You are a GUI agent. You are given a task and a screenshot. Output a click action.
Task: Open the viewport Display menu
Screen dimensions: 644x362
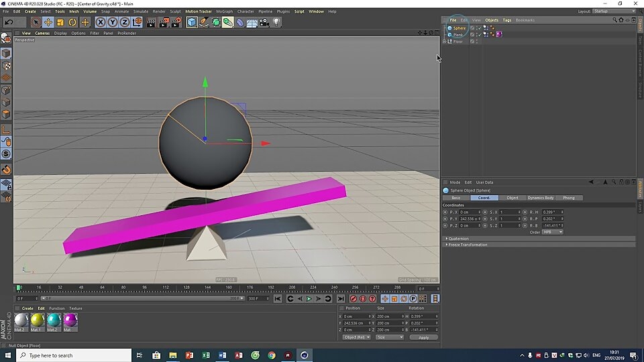[x=60, y=34]
